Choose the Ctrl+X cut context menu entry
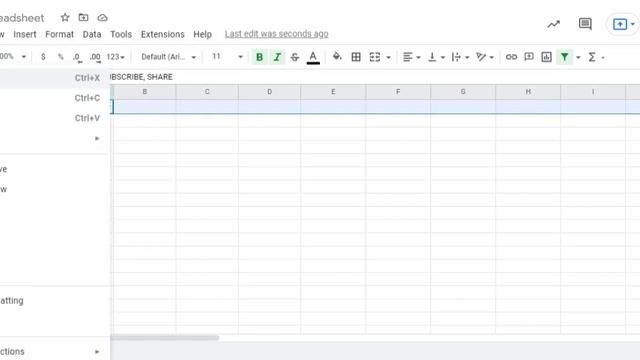 click(x=55, y=78)
